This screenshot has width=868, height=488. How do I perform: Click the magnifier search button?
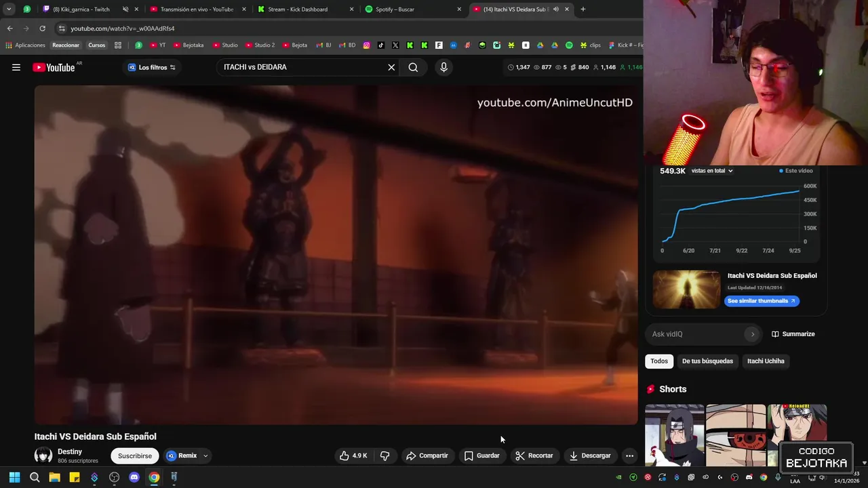click(x=413, y=67)
